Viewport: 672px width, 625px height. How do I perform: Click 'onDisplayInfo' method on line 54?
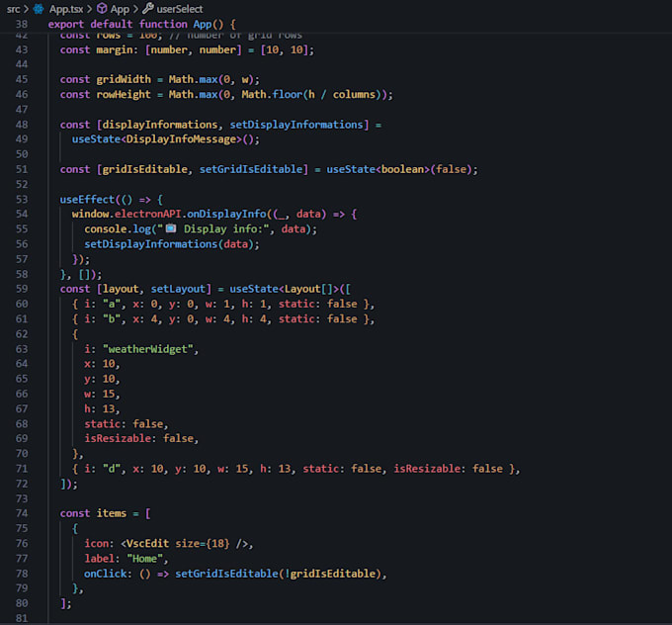click(x=226, y=214)
